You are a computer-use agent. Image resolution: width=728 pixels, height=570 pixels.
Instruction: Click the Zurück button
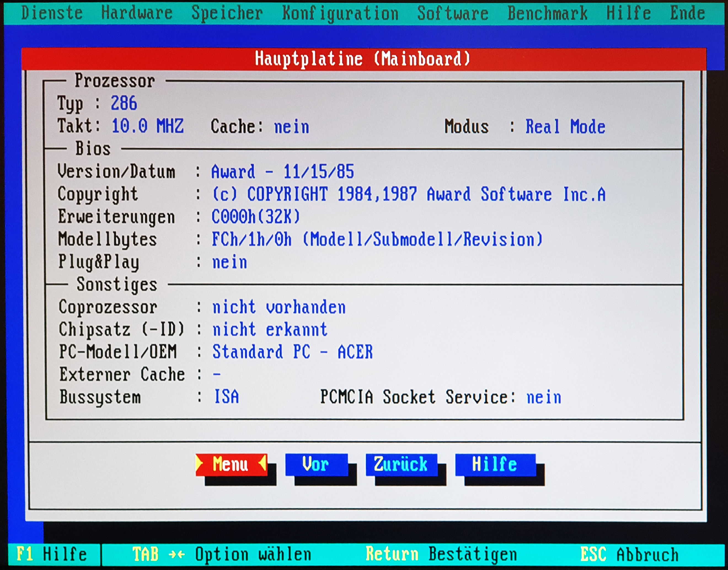pos(402,465)
